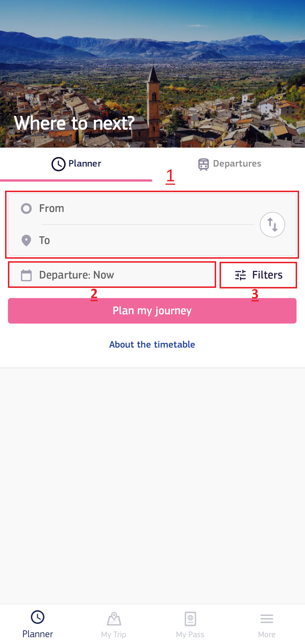Tap the circle icon beside From
Viewport: 305px width, 644px height.
pyautogui.click(x=26, y=209)
